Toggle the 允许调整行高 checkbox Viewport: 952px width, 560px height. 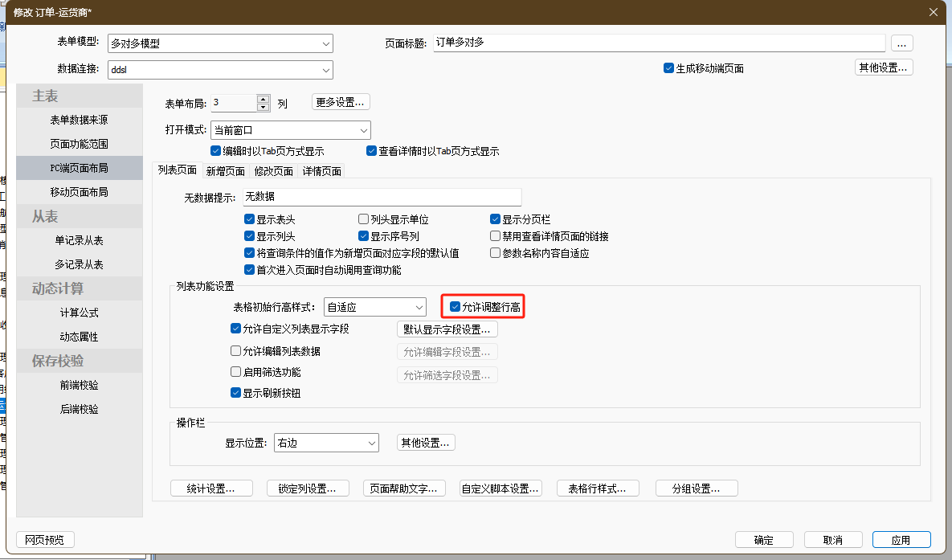[x=456, y=307]
